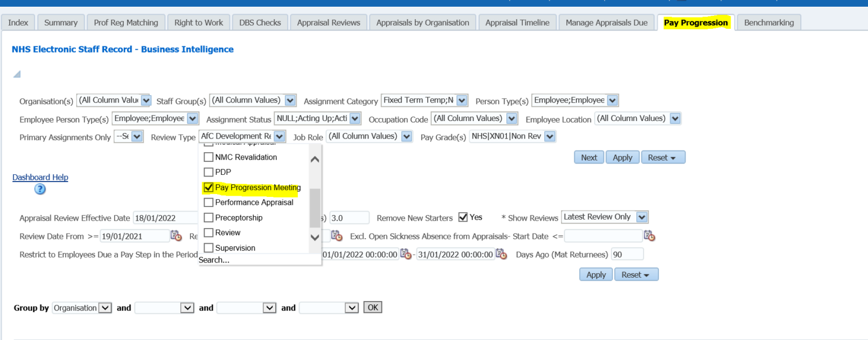Screen dimensions: 868x340
Task: Tick the NMC Revalidation checkbox
Action: click(x=209, y=157)
